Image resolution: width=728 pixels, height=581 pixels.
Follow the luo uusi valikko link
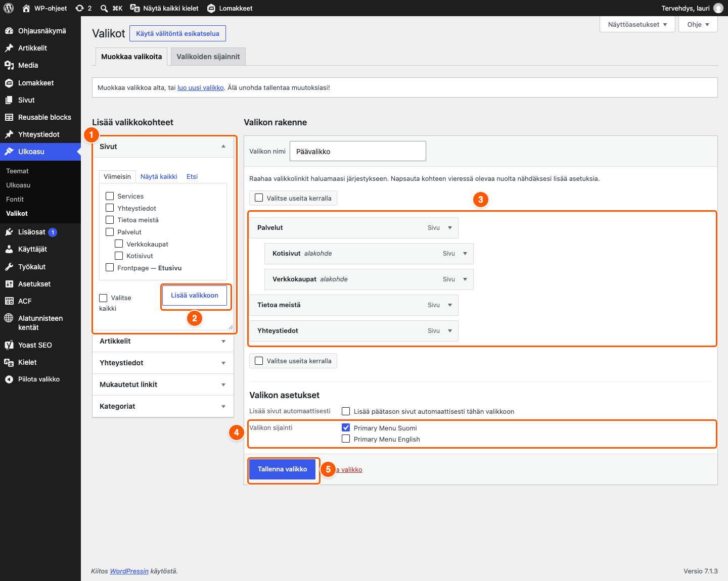coord(201,87)
